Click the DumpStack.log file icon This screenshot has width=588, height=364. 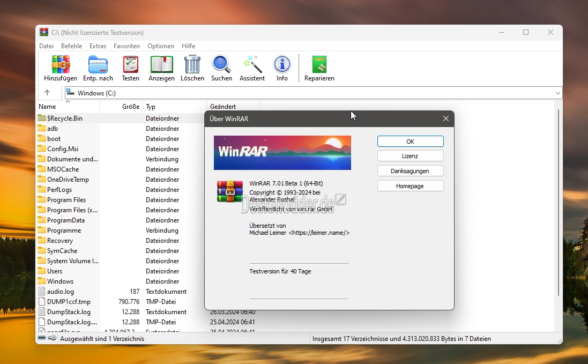coord(42,311)
